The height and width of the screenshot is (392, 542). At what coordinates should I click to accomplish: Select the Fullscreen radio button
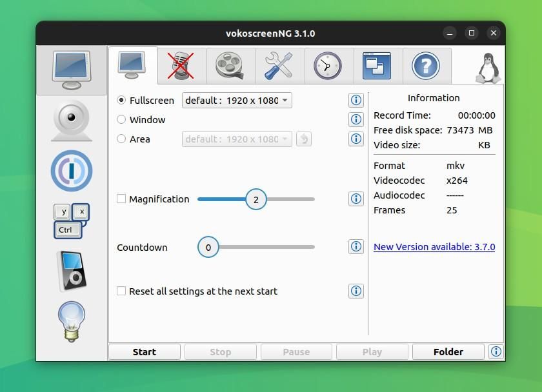(121, 100)
